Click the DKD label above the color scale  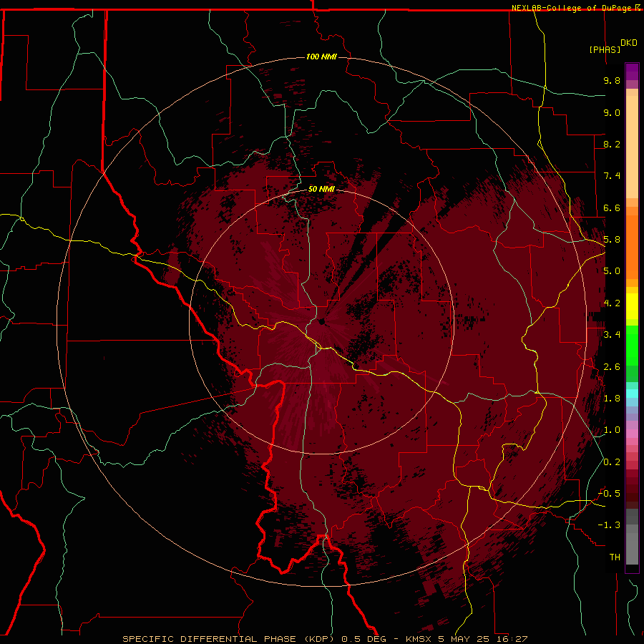point(629,43)
